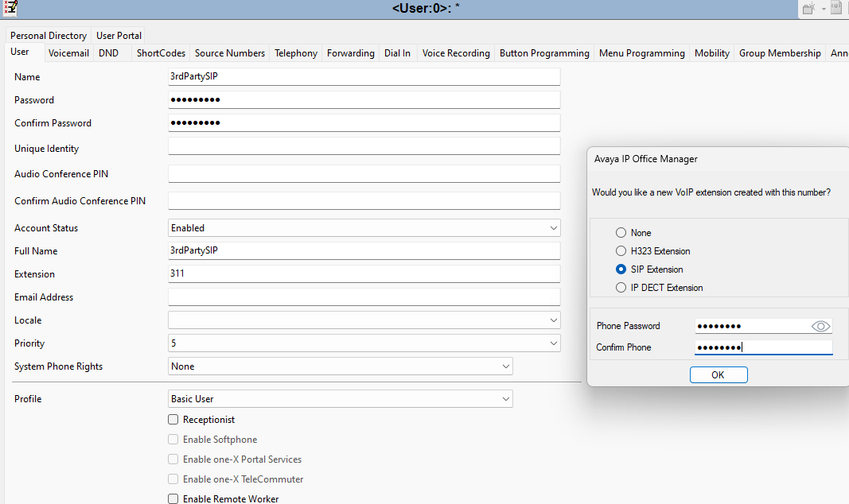Open the Telephony tab

pyautogui.click(x=296, y=53)
